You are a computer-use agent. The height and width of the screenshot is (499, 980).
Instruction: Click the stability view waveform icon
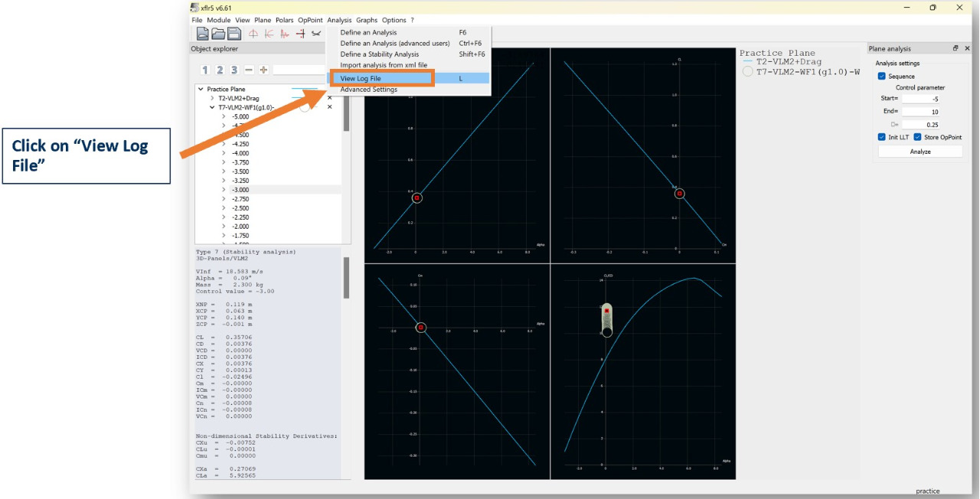pyautogui.click(x=284, y=34)
